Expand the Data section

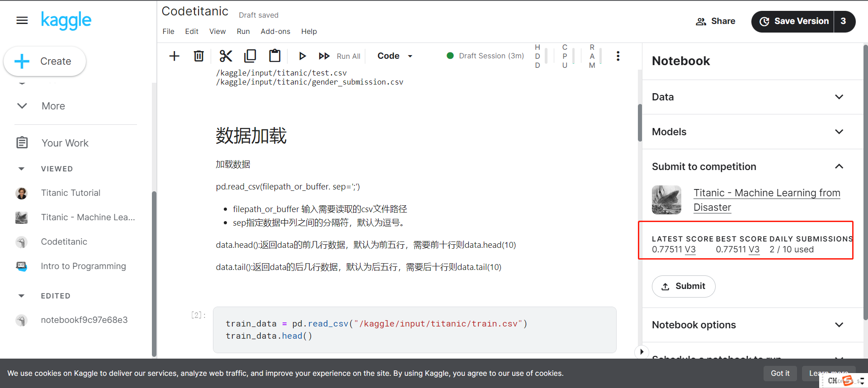point(753,97)
